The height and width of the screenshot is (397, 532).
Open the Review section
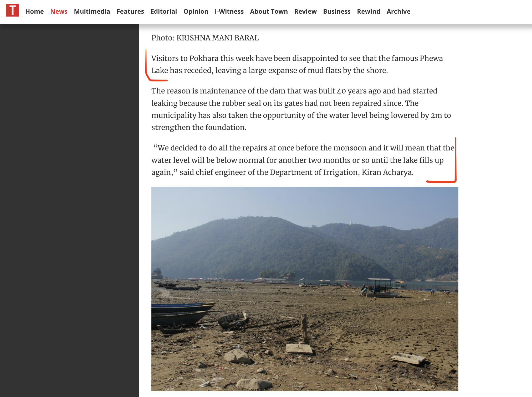pos(305,12)
